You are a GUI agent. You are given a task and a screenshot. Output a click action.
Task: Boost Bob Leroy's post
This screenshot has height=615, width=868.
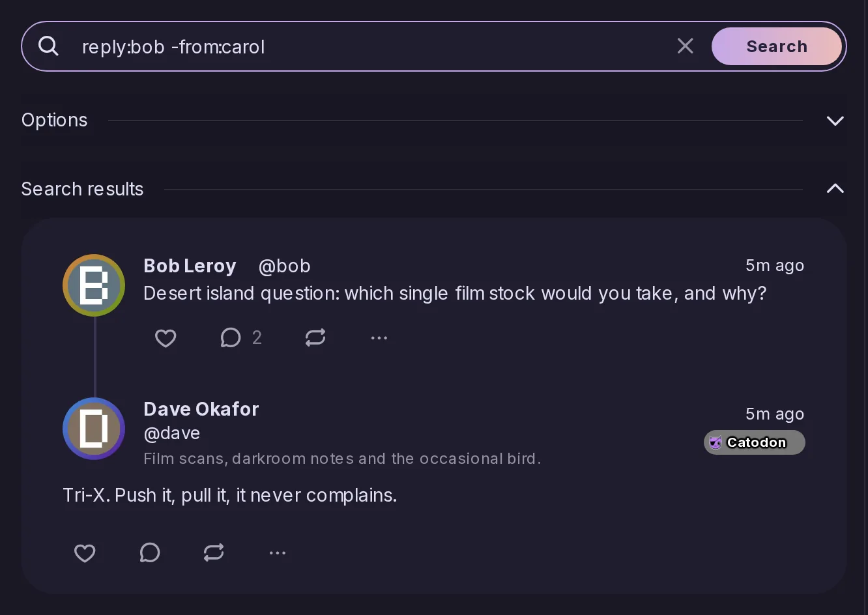[315, 337]
